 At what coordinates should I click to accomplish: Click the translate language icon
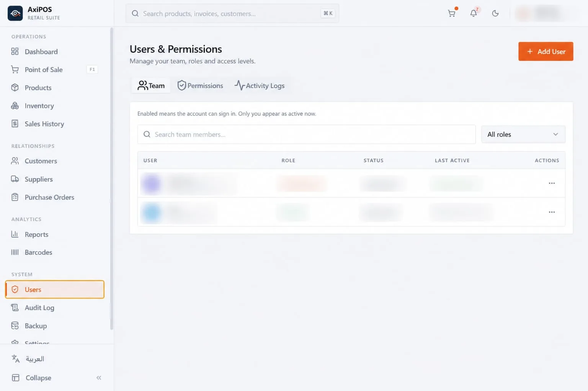tap(16, 359)
